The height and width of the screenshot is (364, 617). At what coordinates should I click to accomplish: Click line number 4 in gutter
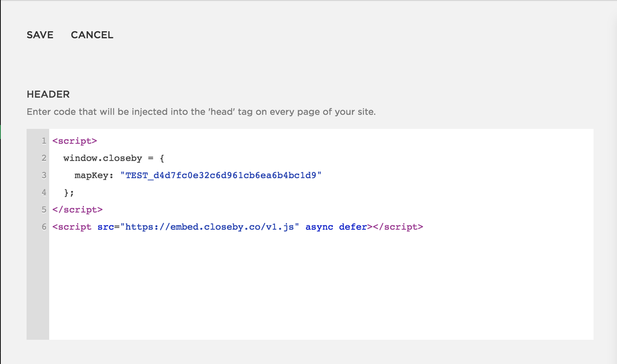44,193
